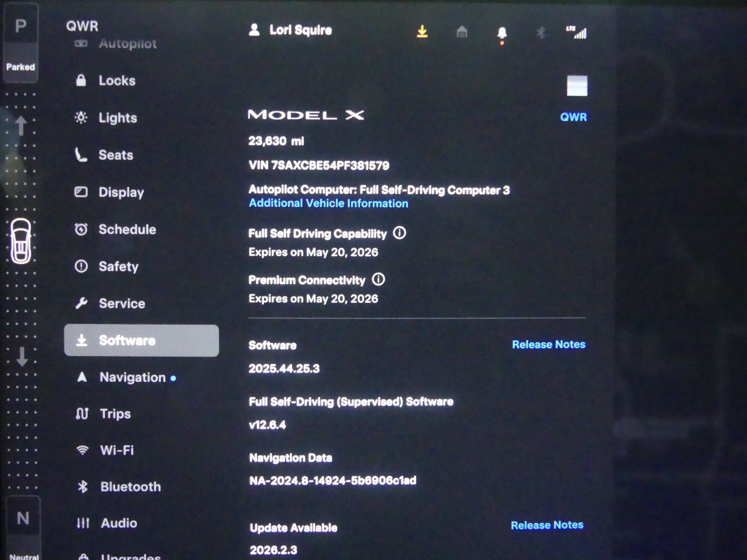The width and height of the screenshot is (747, 560).
Task: View Release Notes for update 2026.2.3
Action: pyautogui.click(x=547, y=525)
